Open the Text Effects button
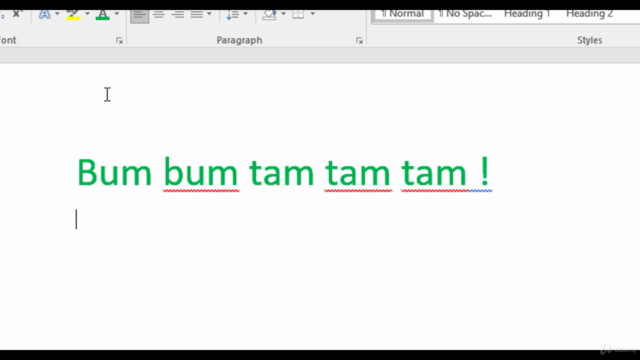 (x=44, y=15)
